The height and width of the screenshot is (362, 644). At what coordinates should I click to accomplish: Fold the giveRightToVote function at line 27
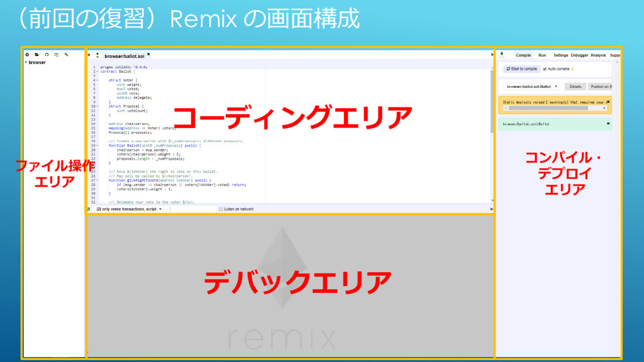(x=97, y=180)
